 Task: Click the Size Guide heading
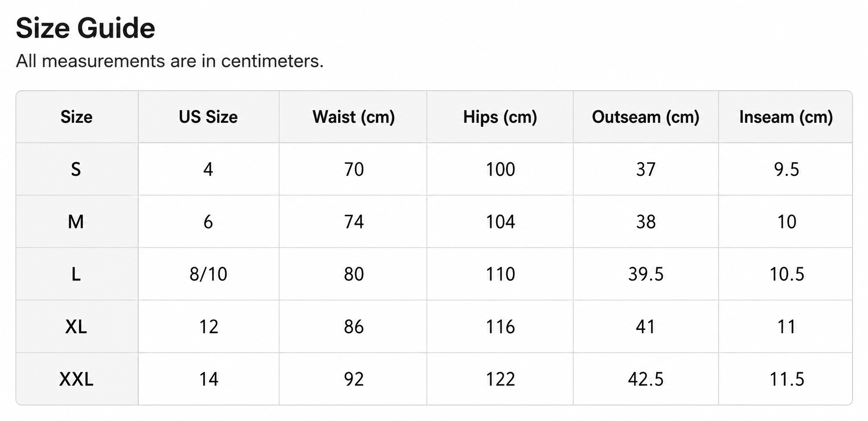(85, 28)
